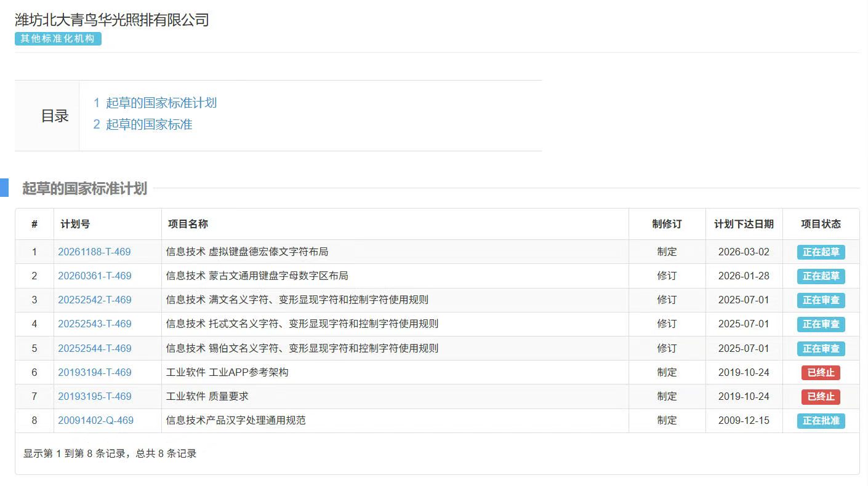Click the date 2009-12-15
Screen dimensions: 868x486
(x=744, y=420)
